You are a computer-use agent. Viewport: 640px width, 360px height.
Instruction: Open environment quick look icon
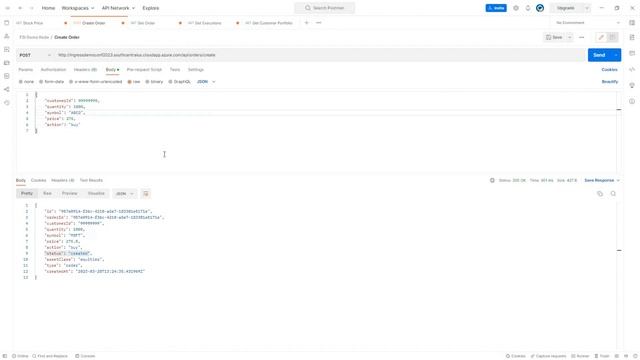tap(632, 23)
